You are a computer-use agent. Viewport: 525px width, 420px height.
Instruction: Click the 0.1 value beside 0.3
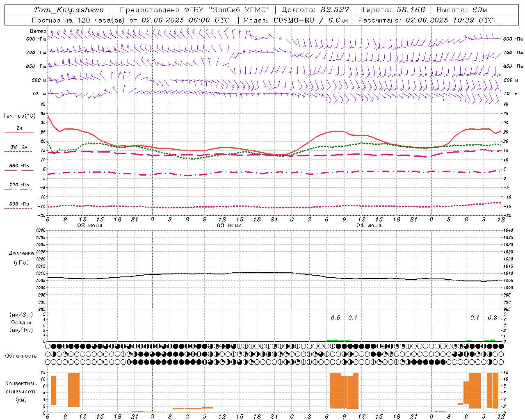(x=475, y=317)
